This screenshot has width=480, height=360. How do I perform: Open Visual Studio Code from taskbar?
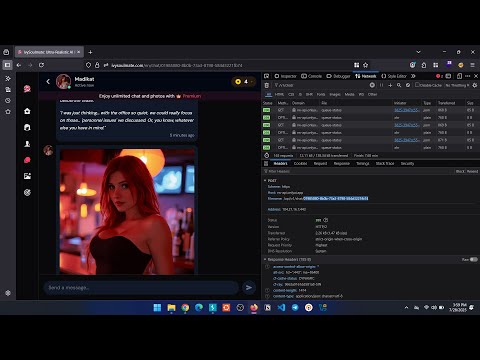click(281, 307)
